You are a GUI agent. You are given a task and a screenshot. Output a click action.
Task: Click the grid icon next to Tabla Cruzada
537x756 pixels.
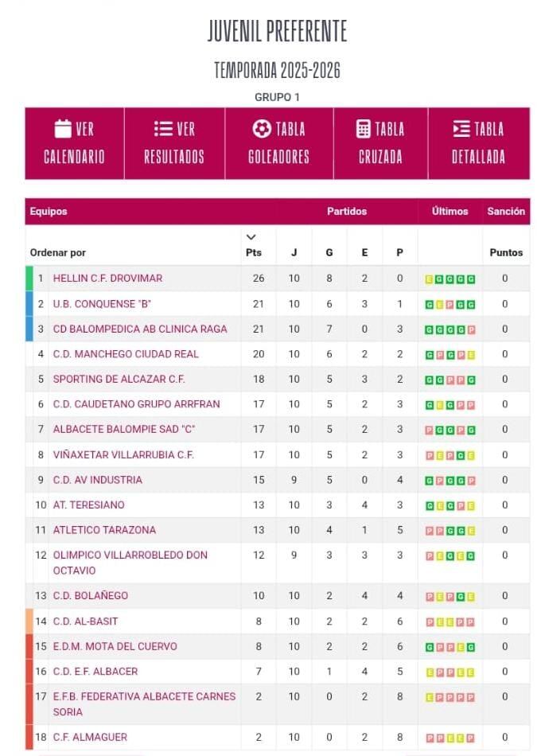click(x=362, y=128)
